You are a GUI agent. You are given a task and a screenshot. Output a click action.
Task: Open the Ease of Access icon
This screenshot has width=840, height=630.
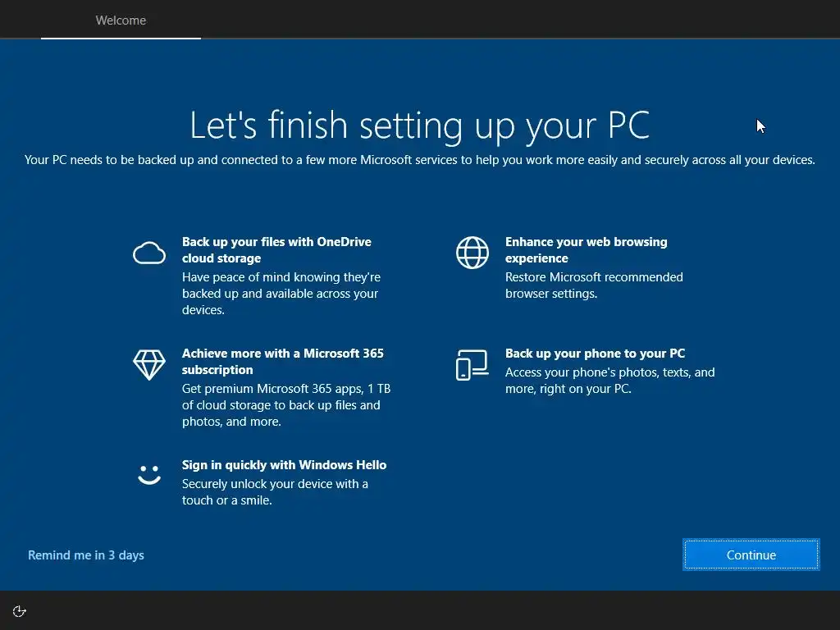point(20,611)
